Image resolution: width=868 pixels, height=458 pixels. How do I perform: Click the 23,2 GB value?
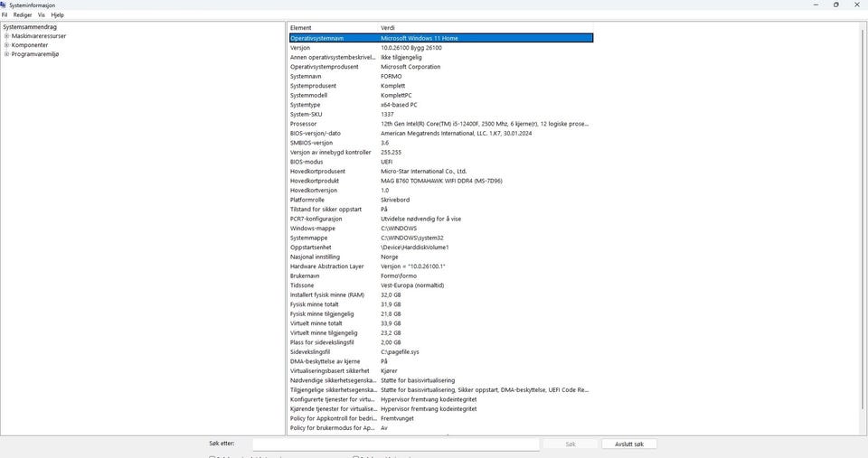tap(391, 333)
